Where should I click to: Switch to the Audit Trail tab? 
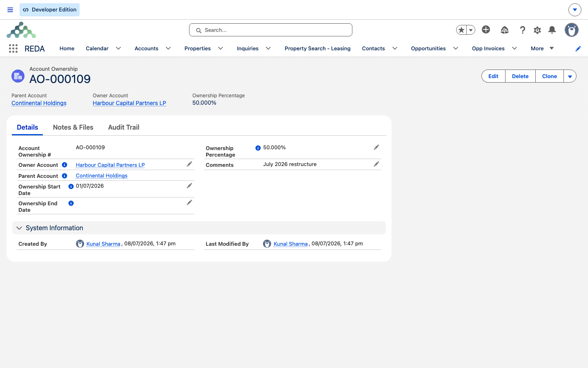pyautogui.click(x=124, y=127)
